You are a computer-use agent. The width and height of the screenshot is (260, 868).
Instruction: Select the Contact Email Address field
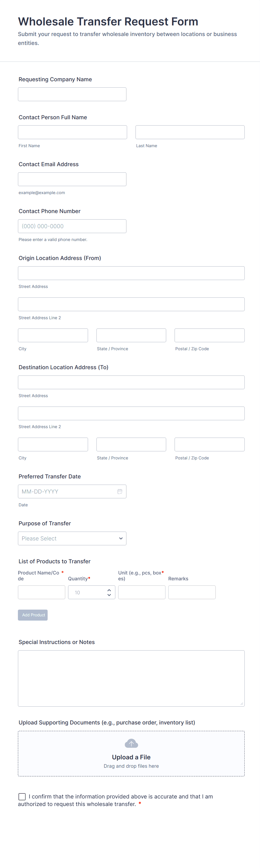point(72,179)
